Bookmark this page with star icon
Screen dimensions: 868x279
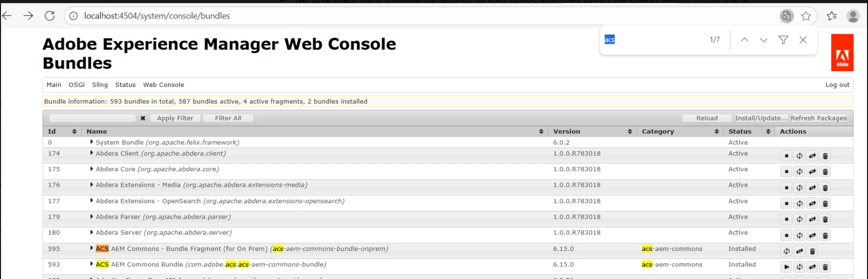[x=806, y=16]
